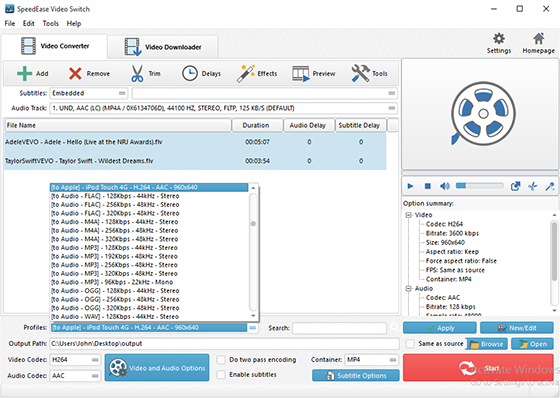The height and width of the screenshot is (398, 560).
Task: Click the trim scissors icon under preview
Action: (532, 186)
